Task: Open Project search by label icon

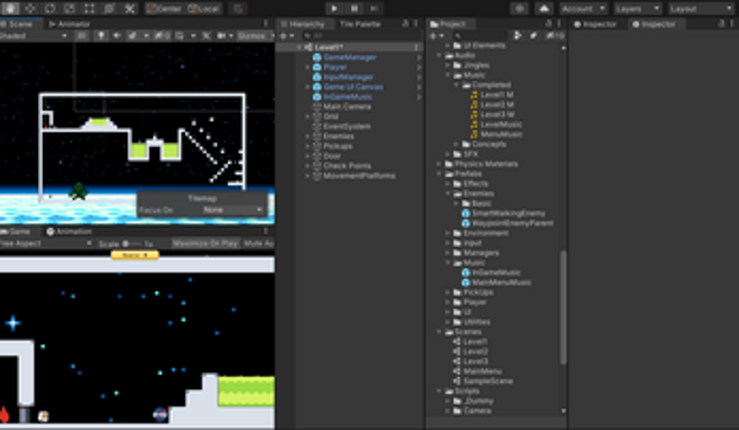Action: [x=533, y=36]
